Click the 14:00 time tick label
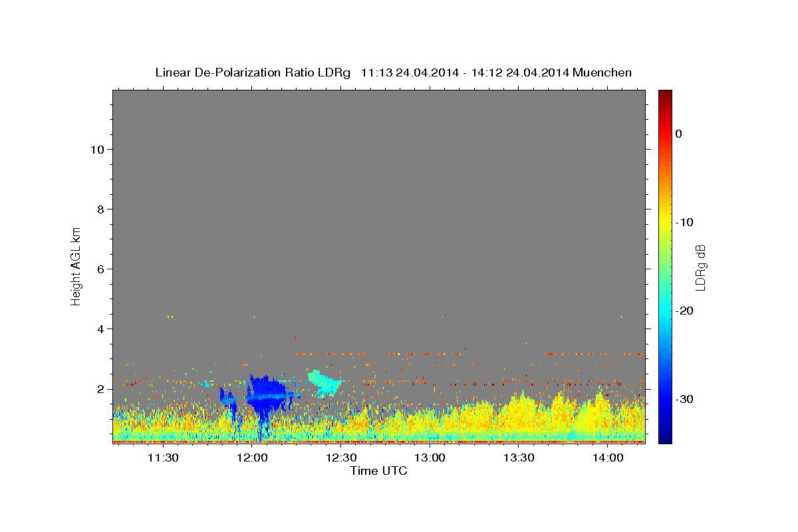 608,458
